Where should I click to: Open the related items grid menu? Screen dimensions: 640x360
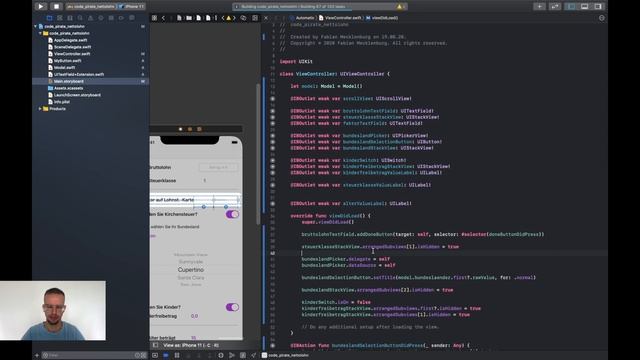pyautogui.click(x=154, y=18)
